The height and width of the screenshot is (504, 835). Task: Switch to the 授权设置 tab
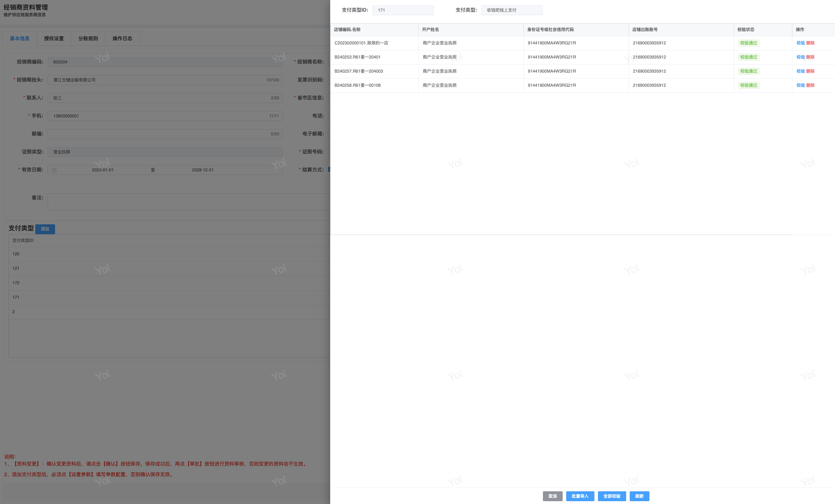point(54,38)
